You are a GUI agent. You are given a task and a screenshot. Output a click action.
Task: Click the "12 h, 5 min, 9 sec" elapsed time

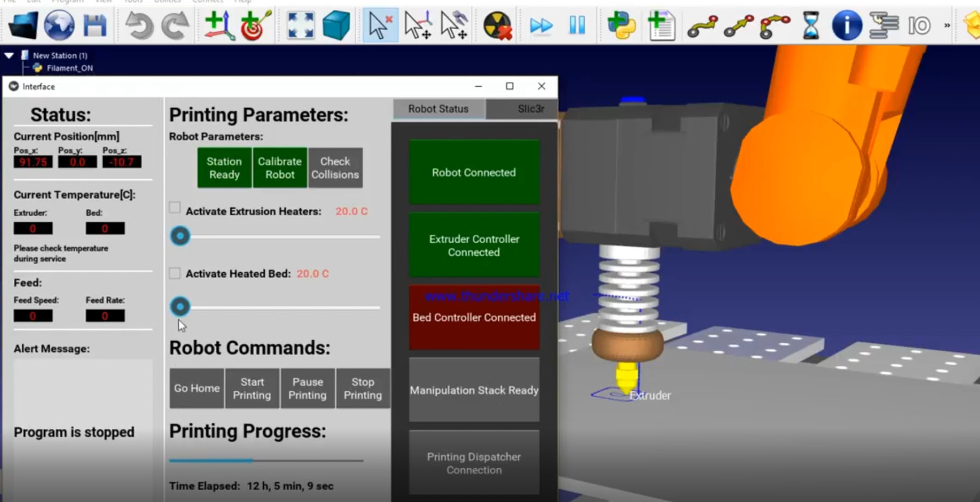(290, 486)
